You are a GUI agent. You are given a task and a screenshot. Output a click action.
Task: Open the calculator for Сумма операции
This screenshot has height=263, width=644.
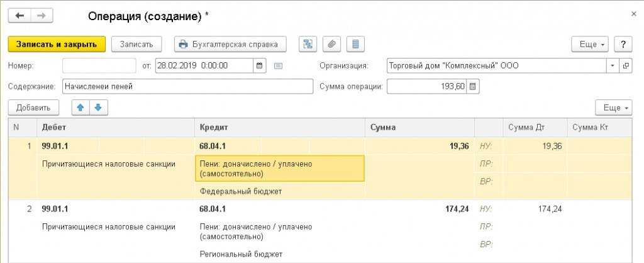pyautogui.click(x=474, y=86)
